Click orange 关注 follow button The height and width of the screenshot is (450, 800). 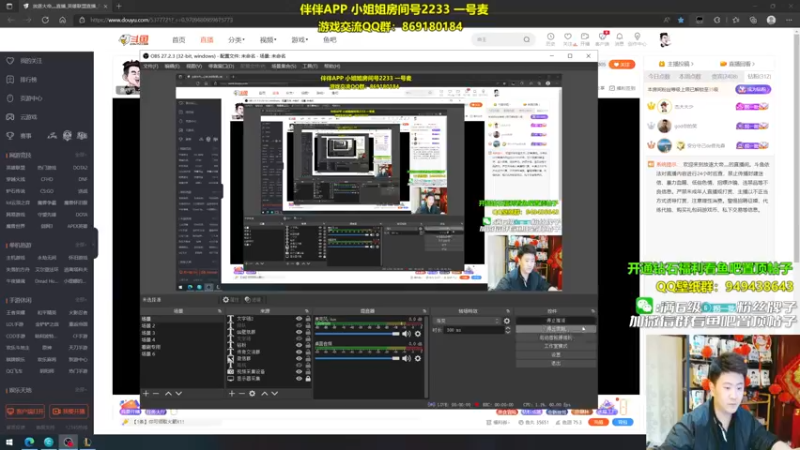coord(621,64)
